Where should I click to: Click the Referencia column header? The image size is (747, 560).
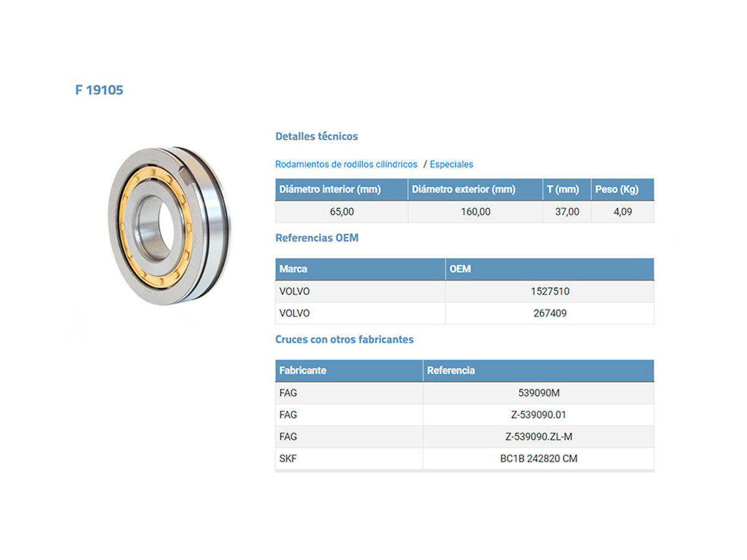pyautogui.click(x=451, y=370)
